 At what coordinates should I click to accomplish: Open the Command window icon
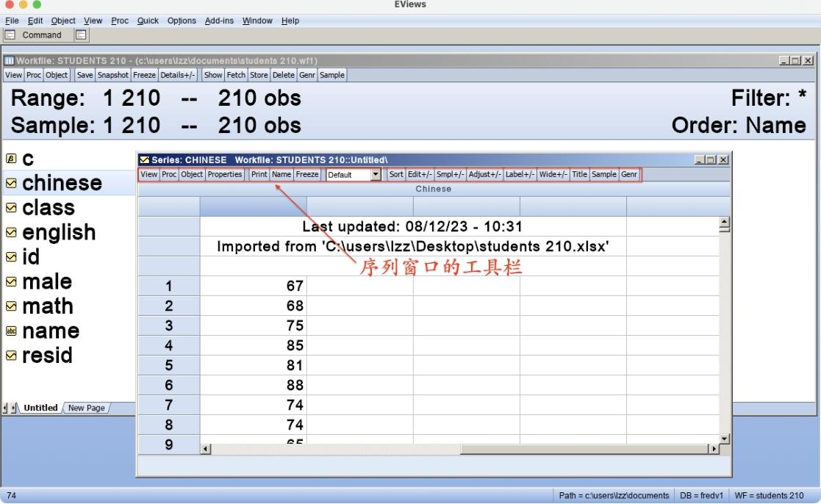[x=10, y=35]
